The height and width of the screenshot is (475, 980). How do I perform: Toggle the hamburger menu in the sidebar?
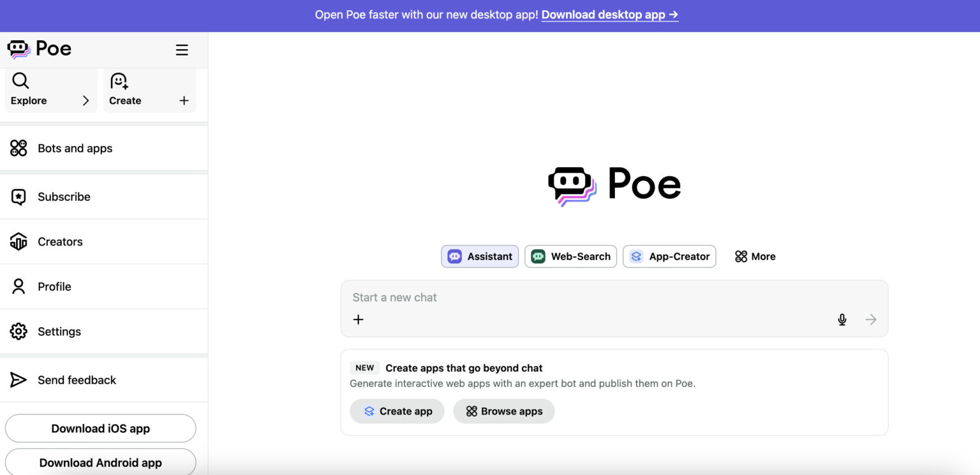click(182, 50)
